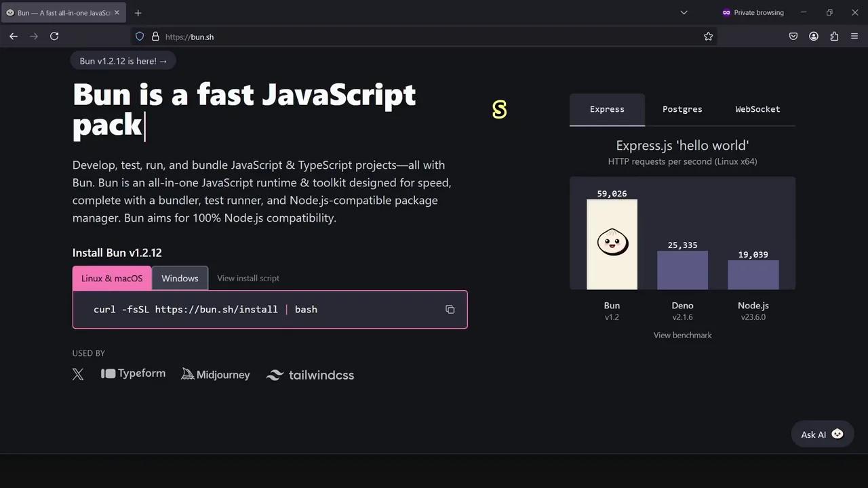Open the View install script link
868x488 pixels.
click(248, 279)
